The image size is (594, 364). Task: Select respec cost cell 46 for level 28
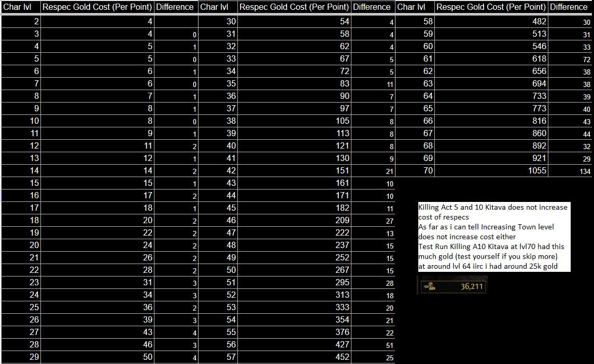point(97,344)
